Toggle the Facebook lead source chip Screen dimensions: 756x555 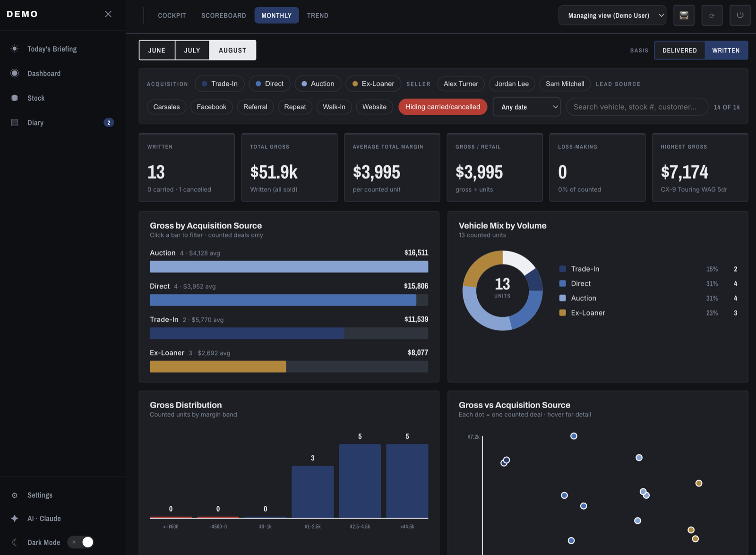point(211,107)
